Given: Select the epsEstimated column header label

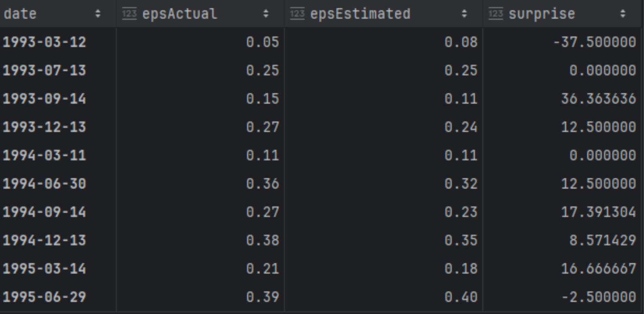Looking at the screenshot, I should point(360,14).
